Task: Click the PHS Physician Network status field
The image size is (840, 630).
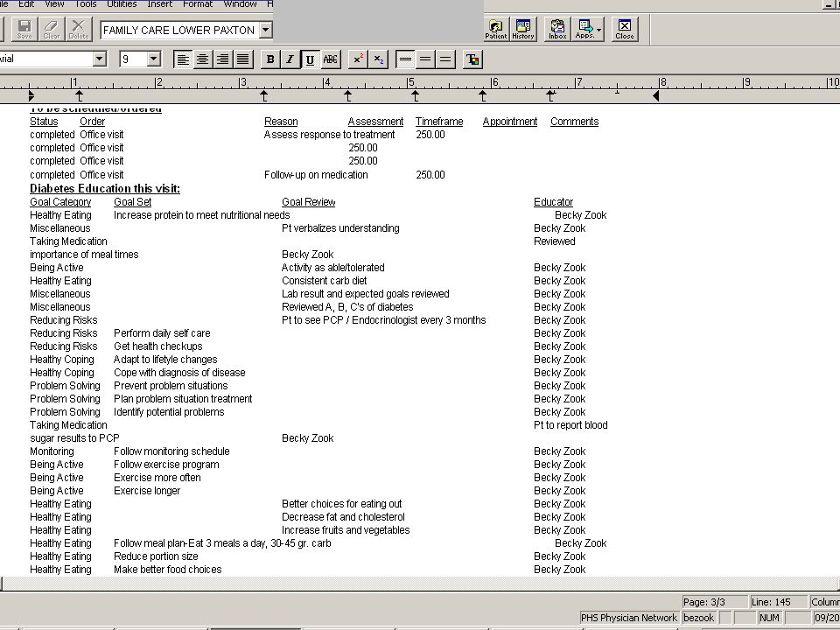Action: point(629,618)
